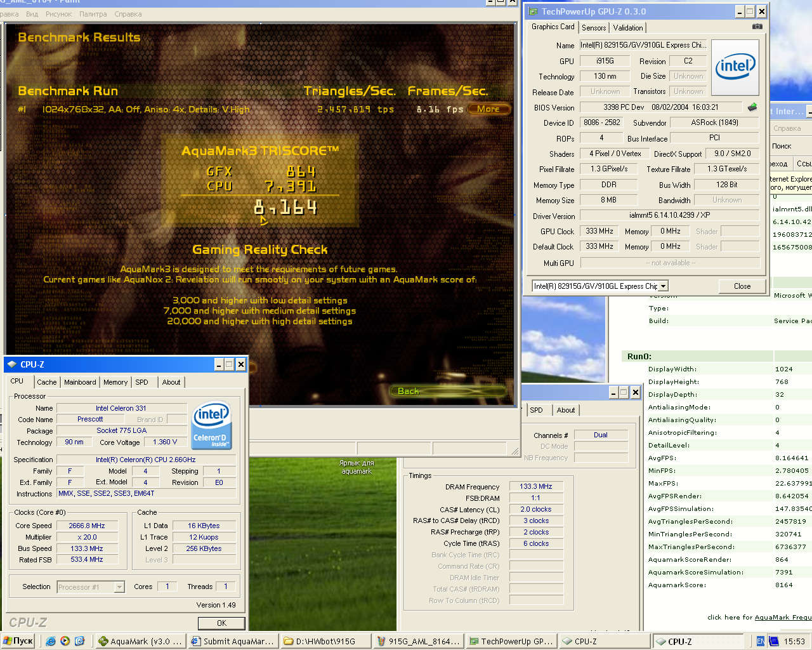Open About tab in background CPU-Z window
This screenshot has height=650, width=812.
(566, 410)
